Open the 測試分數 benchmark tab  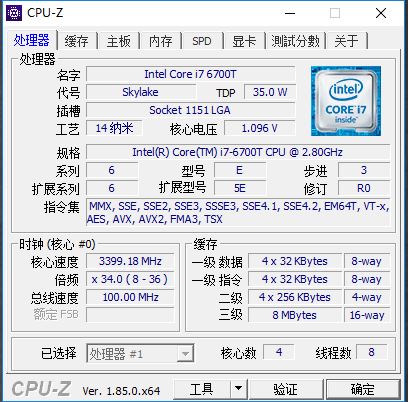tap(295, 41)
